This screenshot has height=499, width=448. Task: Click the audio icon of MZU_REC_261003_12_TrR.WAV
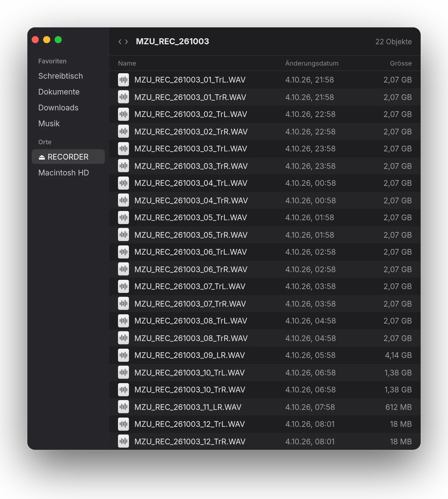point(124,441)
